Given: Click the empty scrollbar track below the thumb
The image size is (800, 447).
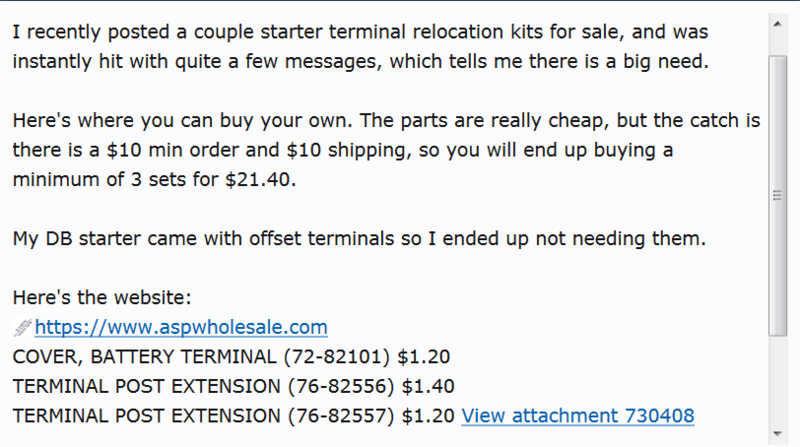Looking at the screenshot, I should click(x=778, y=380).
